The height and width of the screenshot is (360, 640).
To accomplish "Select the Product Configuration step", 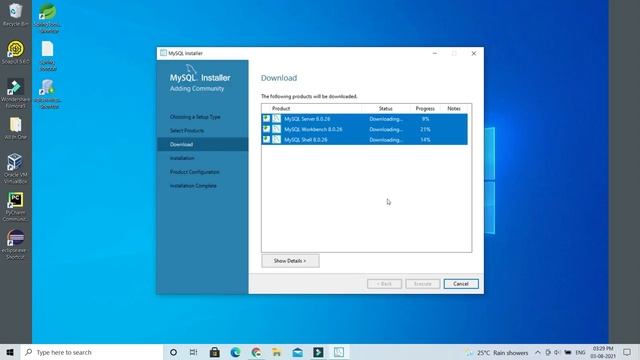I will point(195,172).
